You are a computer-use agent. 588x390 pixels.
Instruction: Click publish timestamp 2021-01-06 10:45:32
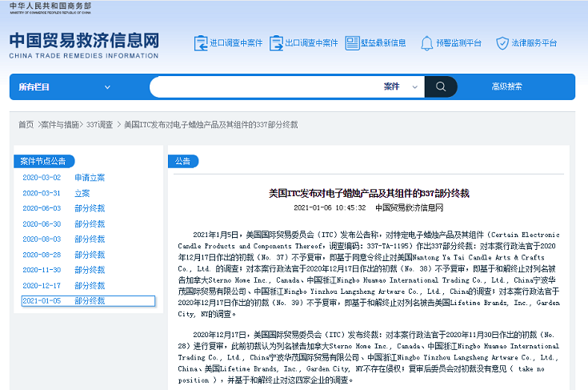coord(330,207)
